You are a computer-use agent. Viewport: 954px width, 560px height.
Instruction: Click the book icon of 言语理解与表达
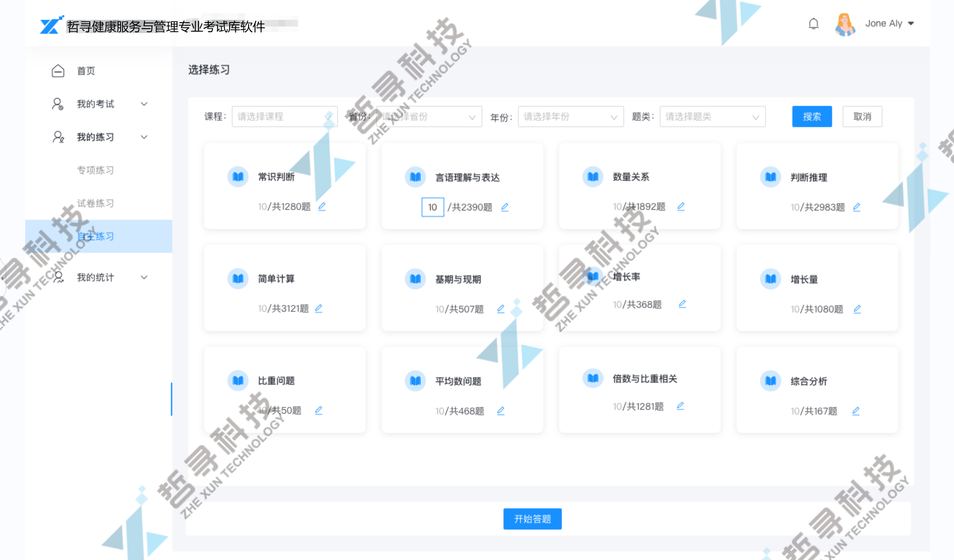(416, 177)
